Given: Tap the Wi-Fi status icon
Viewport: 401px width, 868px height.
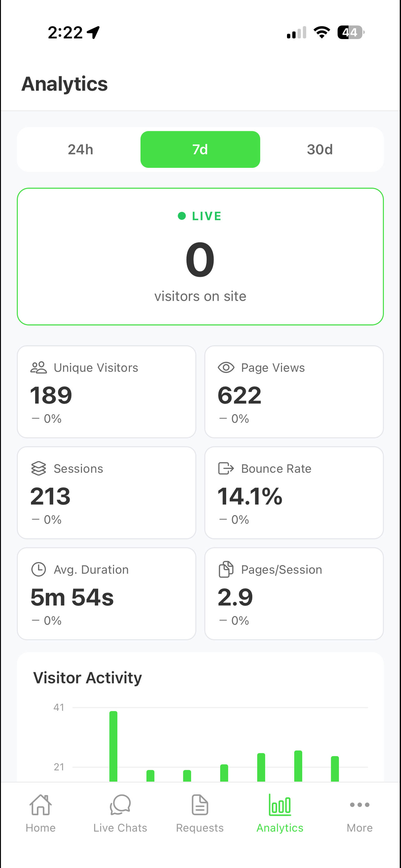Looking at the screenshot, I should pyautogui.click(x=322, y=32).
